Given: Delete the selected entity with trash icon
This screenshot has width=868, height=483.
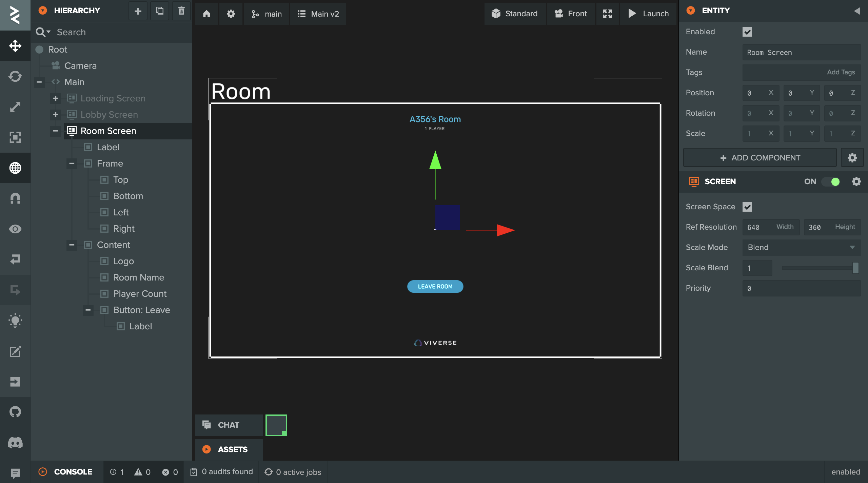Looking at the screenshot, I should (x=181, y=11).
